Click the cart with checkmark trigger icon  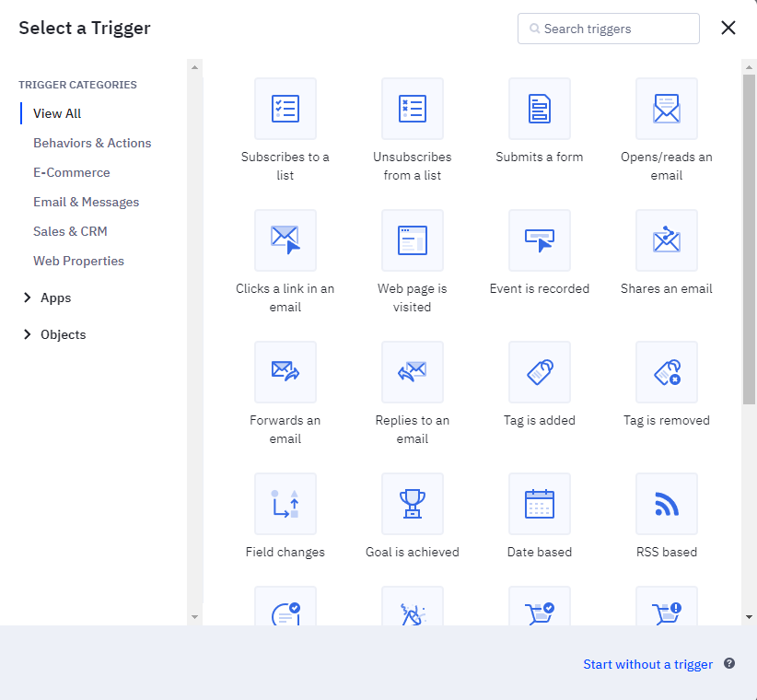[540, 606]
